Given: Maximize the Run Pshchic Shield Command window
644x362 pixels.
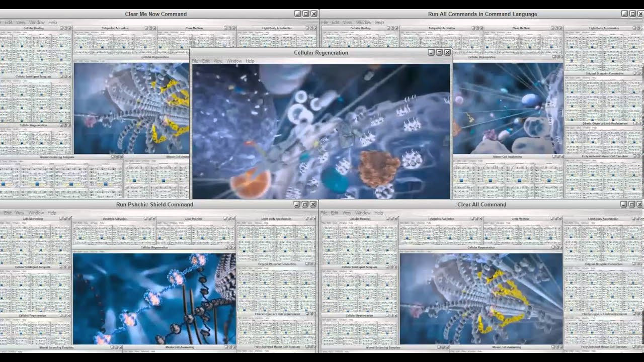Looking at the screenshot, I should (305, 204).
